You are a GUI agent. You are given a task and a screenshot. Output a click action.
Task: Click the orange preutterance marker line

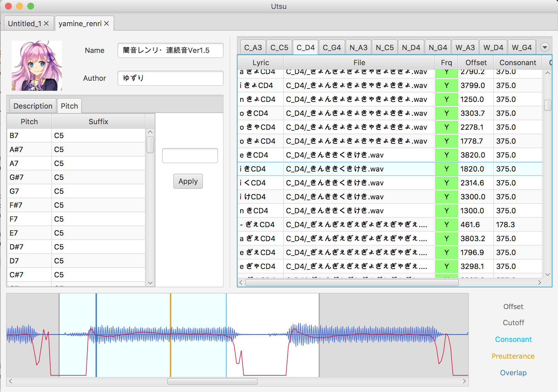pyautogui.click(x=171, y=312)
